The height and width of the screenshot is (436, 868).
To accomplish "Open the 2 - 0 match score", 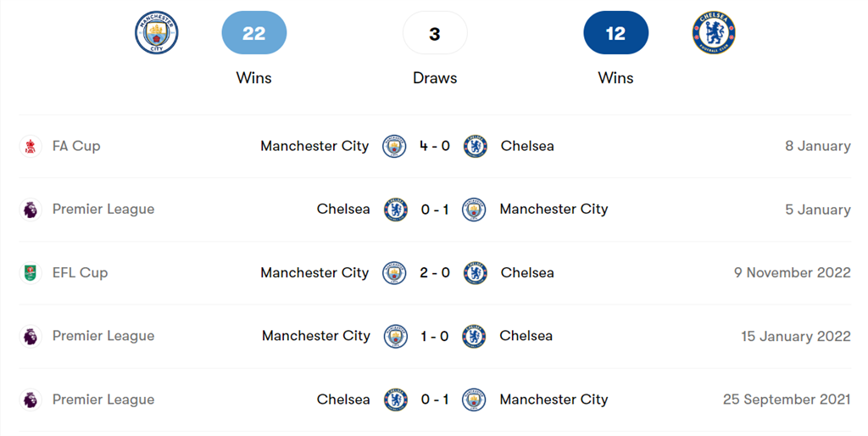I will (x=435, y=273).
